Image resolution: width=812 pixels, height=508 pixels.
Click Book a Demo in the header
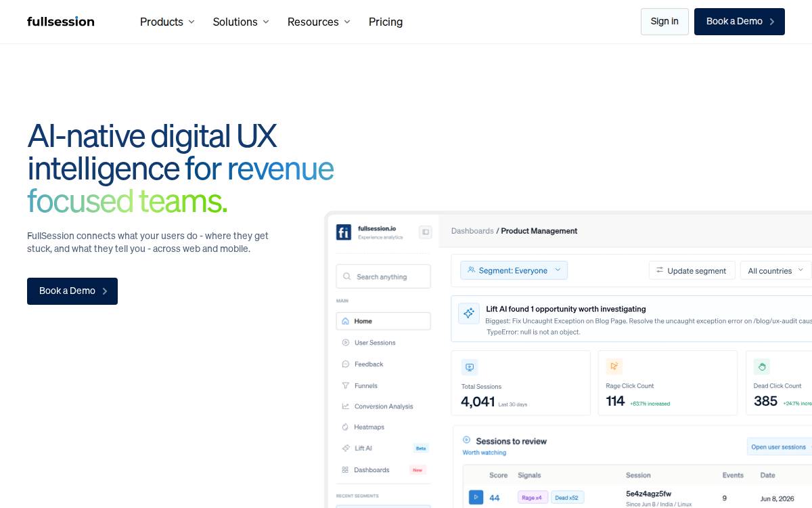coord(740,22)
